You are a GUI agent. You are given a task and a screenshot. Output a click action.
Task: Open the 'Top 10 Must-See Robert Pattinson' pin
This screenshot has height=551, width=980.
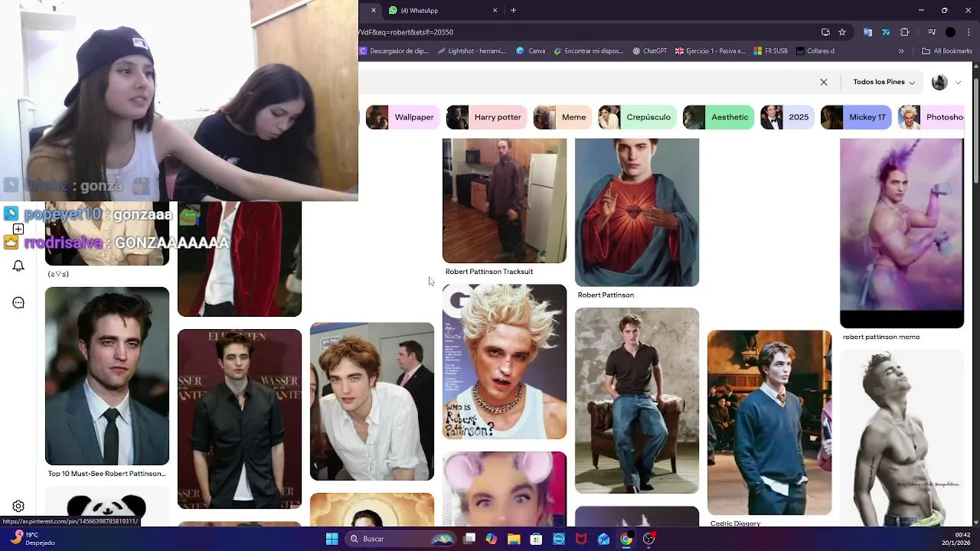[107, 376]
